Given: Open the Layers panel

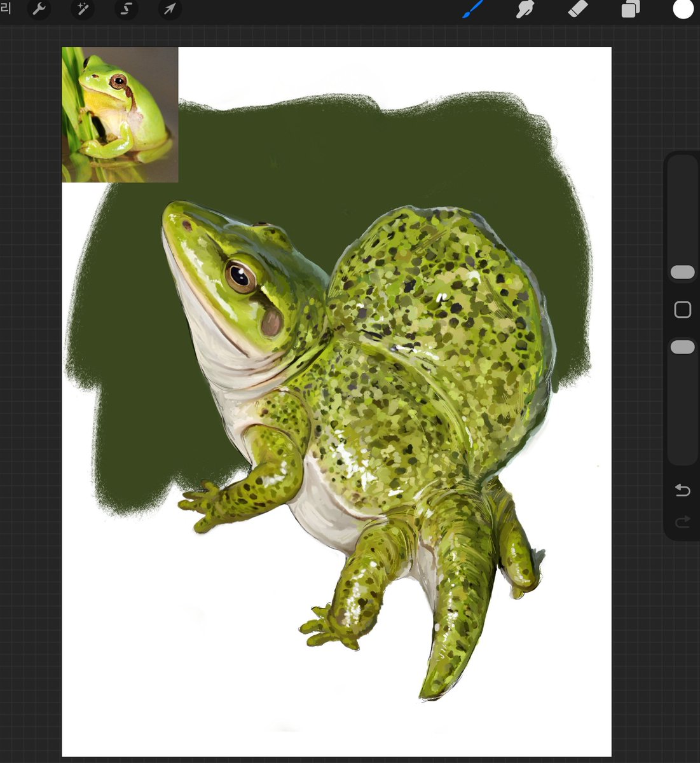Looking at the screenshot, I should [x=630, y=9].
